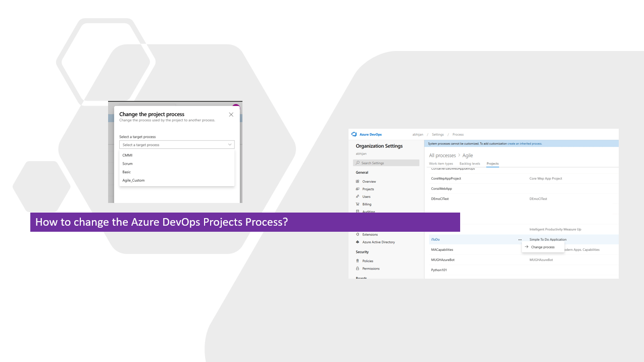This screenshot has height=362, width=644.
Task: Open Azure Active Directory settings
Action: tap(378, 242)
